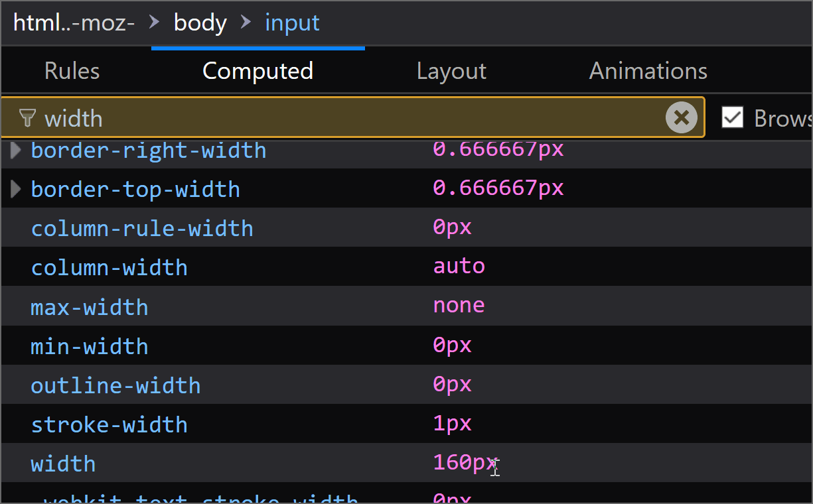Click the max-width property name
The image size is (813, 504).
(89, 308)
